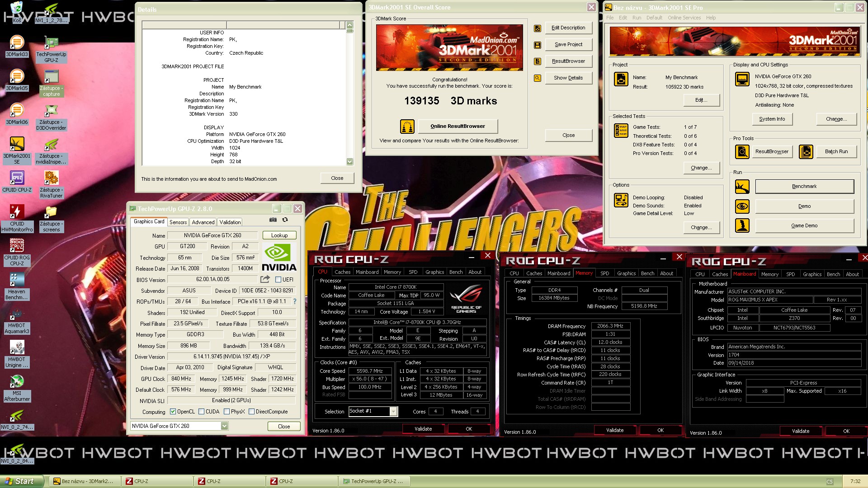Toggle the OpenCL checkbox

[x=173, y=412]
